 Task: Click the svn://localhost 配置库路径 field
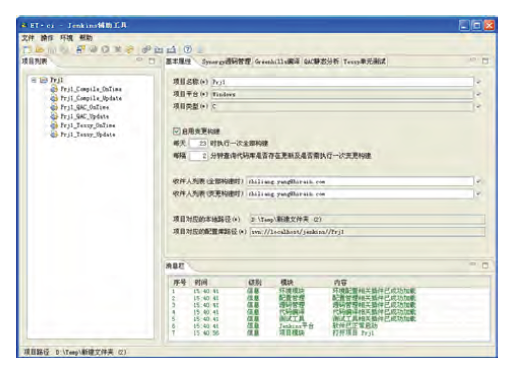tap(367, 232)
